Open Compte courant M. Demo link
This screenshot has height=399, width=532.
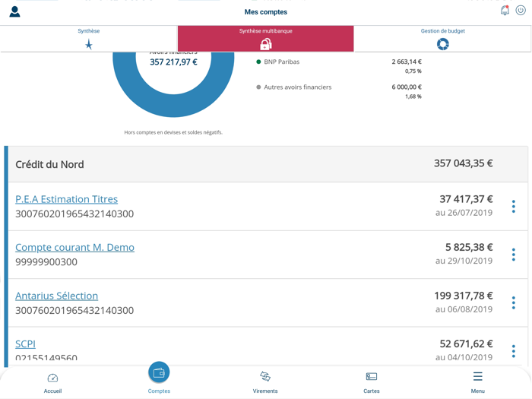(74, 247)
